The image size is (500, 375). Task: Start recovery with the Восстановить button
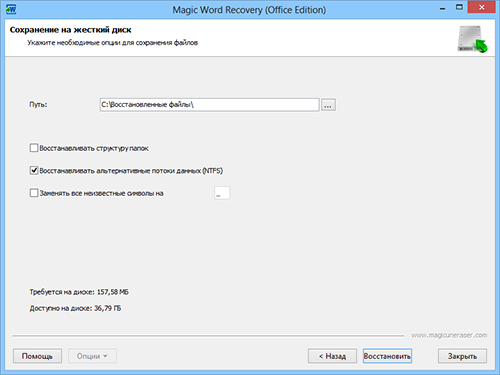387,356
